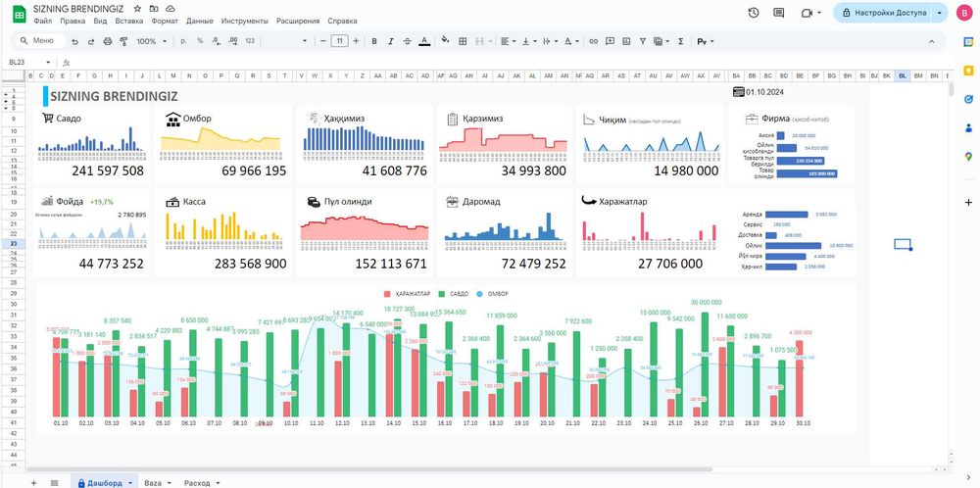Expand the name box dropdown
Screen dimensions: 980x488
48,63
